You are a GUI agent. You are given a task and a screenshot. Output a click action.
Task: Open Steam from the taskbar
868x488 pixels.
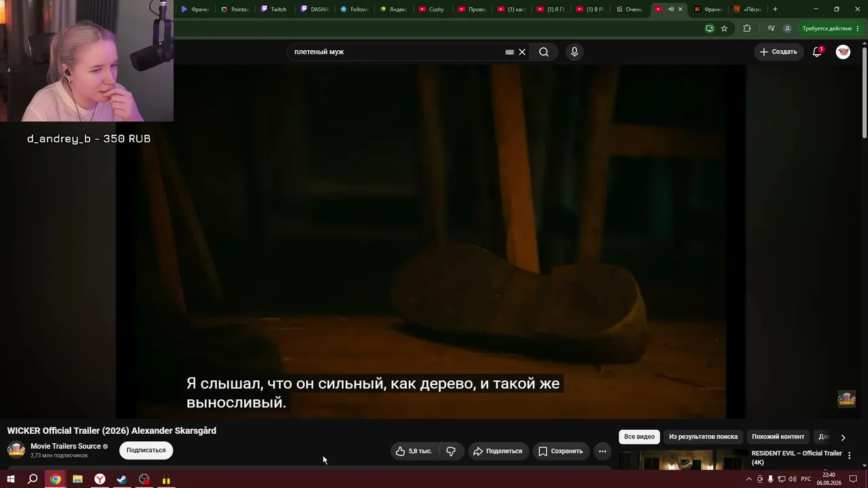122,479
